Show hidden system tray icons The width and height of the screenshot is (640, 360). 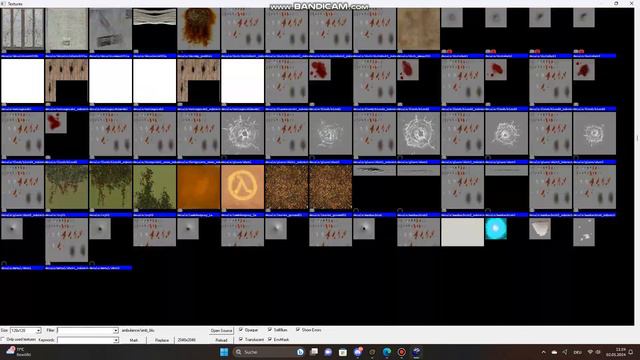click(543, 352)
